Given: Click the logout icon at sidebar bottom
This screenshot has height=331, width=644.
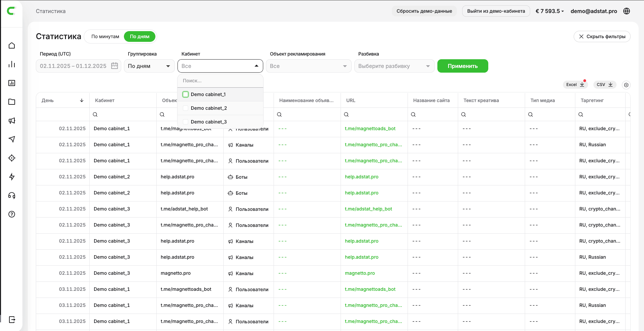Looking at the screenshot, I should pos(12,320).
